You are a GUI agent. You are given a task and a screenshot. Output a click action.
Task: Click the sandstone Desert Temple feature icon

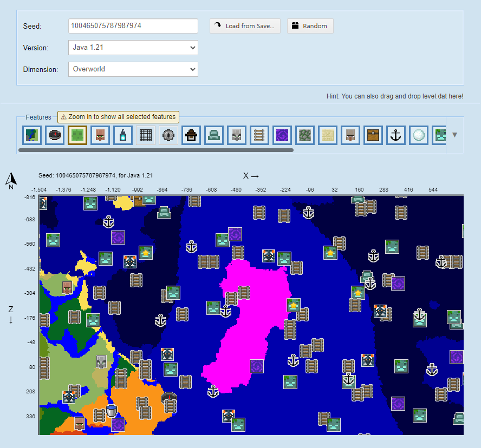click(x=327, y=135)
